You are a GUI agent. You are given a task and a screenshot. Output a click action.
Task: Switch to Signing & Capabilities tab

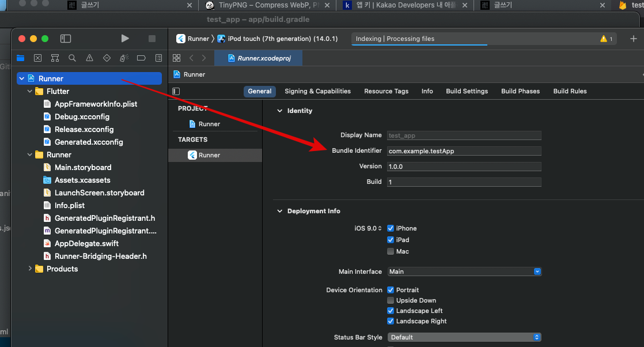[317, 91]
